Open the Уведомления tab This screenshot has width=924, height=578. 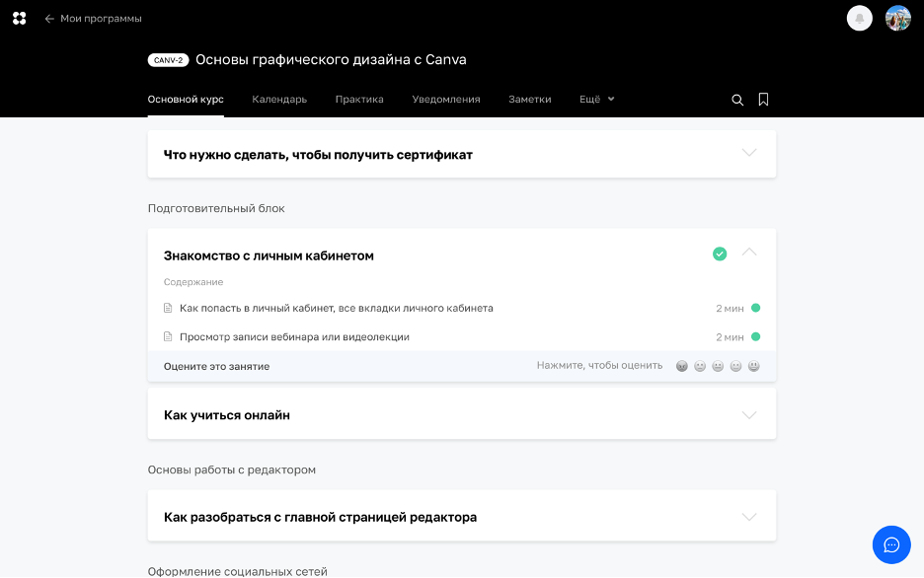pos(446,100)
